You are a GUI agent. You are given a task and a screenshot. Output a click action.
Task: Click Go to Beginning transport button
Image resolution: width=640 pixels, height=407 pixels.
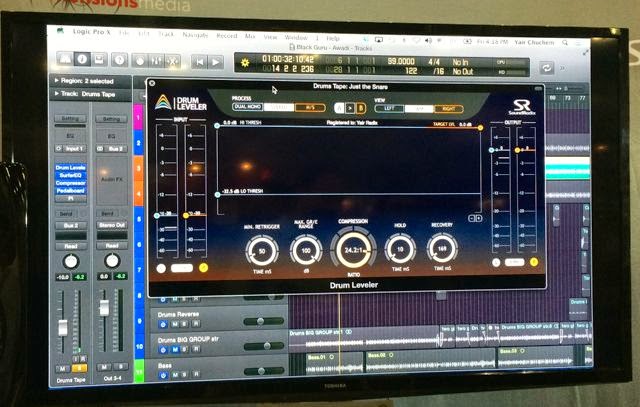coord(200,62)
